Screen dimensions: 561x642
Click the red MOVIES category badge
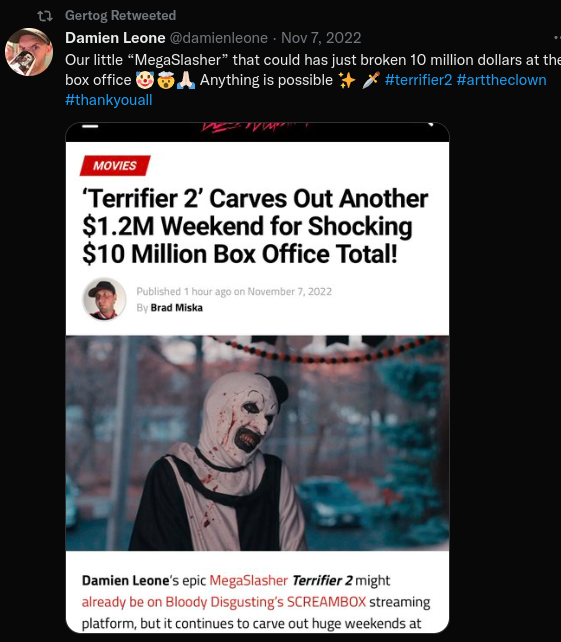115,165
